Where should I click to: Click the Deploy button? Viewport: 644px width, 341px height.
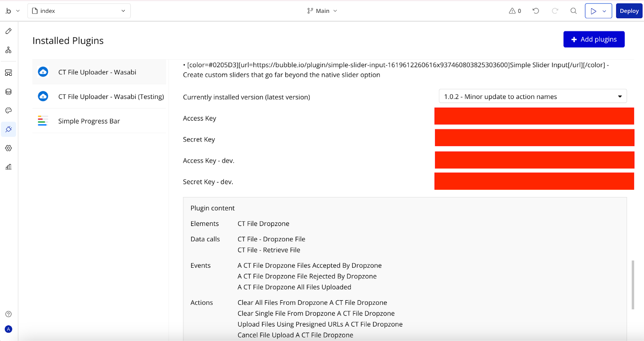[629, 11]
